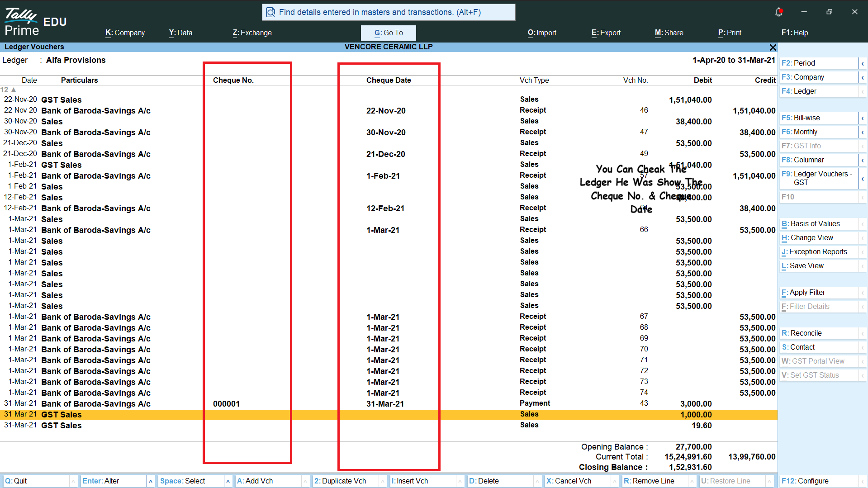Click the search icon in the find bar

(270, 12)
